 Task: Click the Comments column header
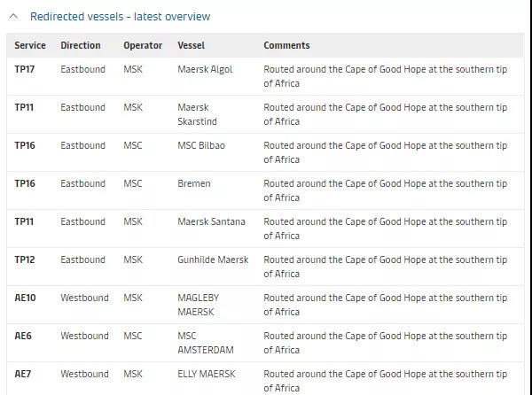click(286, 45)
